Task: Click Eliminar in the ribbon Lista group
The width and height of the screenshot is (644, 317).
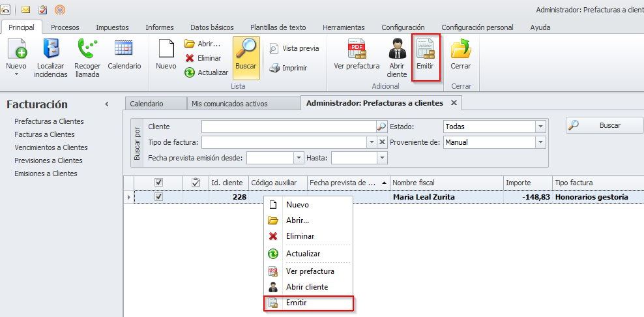Action: click(203, 58)
